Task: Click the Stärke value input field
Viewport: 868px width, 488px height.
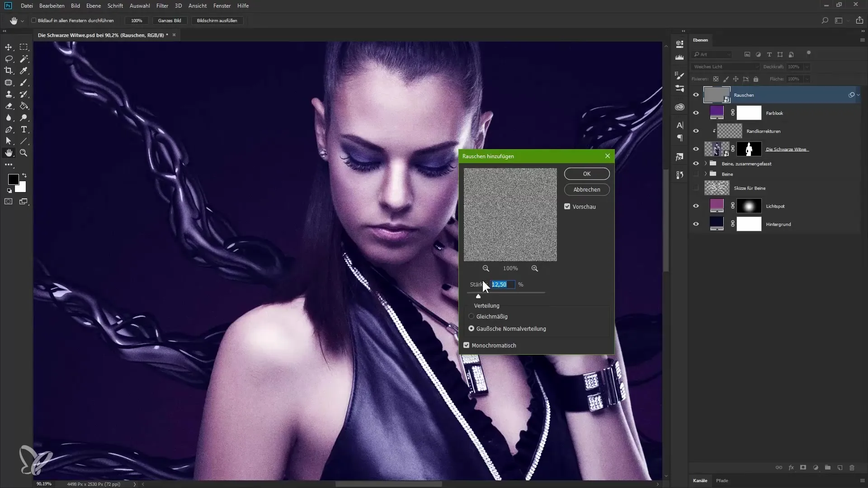Action: click(503, 284)
